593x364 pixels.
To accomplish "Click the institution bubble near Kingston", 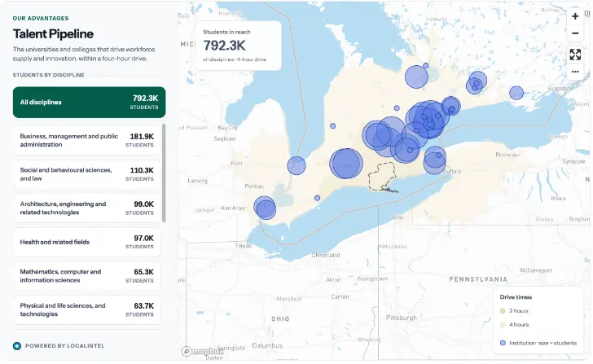I will point(516,93).
